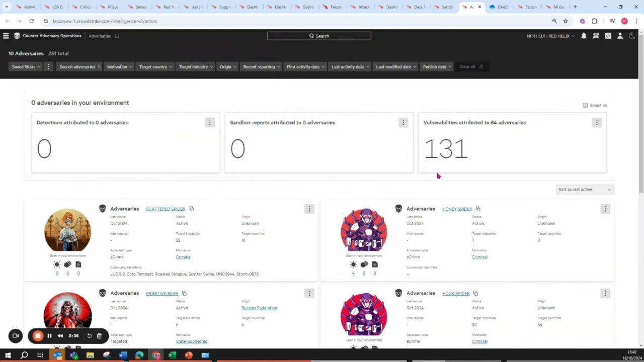Open the NFR EU1 RED HELIX switcher

pyautogui.click(x=550, y=36)
